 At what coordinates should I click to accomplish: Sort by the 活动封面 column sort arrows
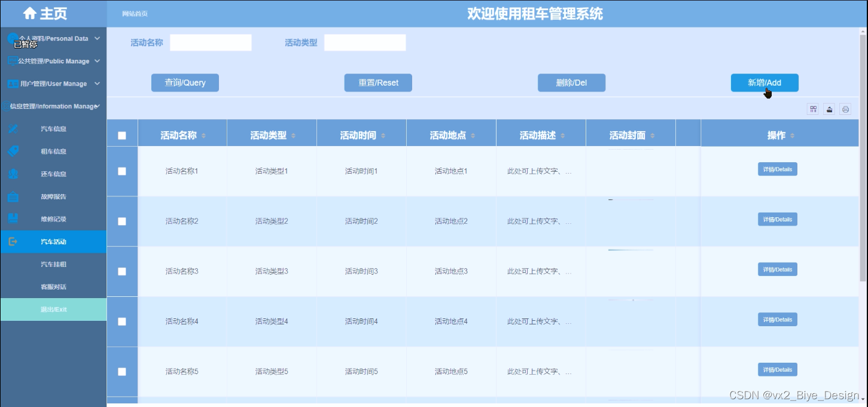[652, 136]
